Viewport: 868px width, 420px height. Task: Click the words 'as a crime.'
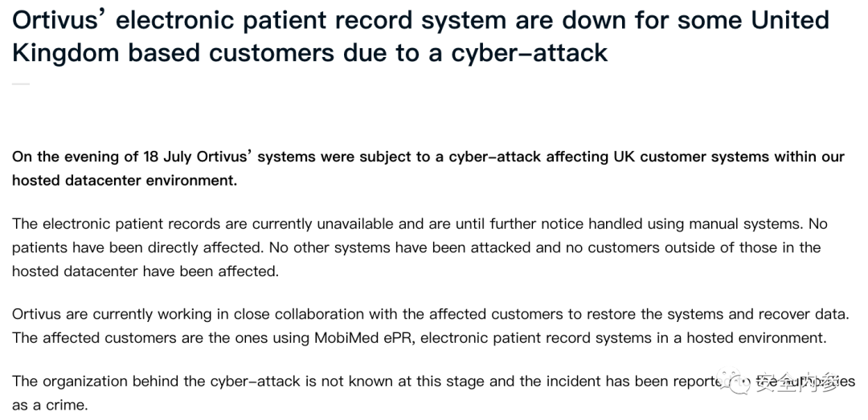[50, 405]
